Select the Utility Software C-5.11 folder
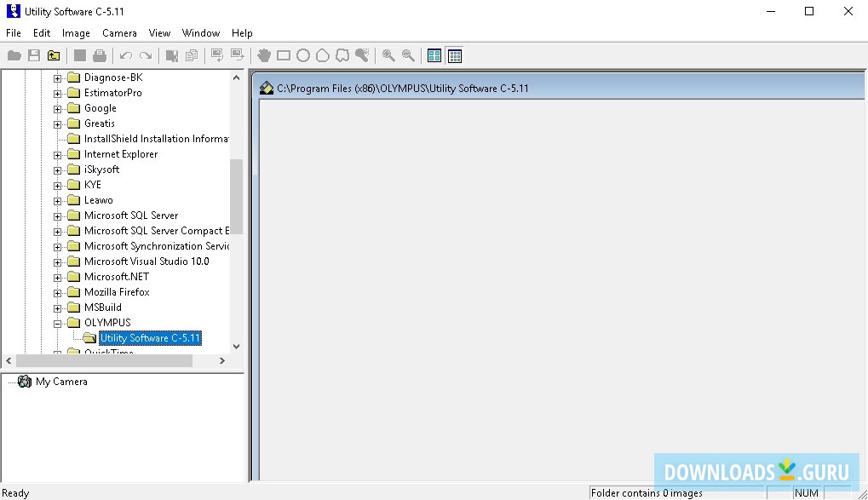 click(150, 337)
